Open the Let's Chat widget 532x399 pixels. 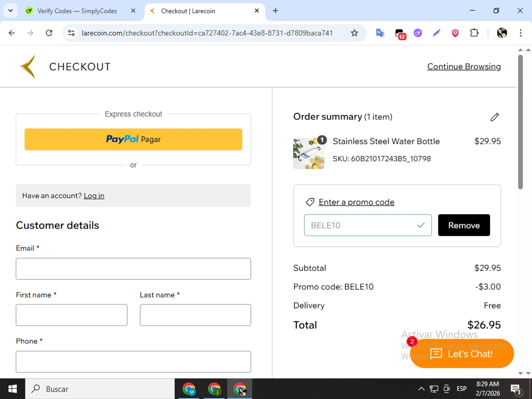[462, 354]
